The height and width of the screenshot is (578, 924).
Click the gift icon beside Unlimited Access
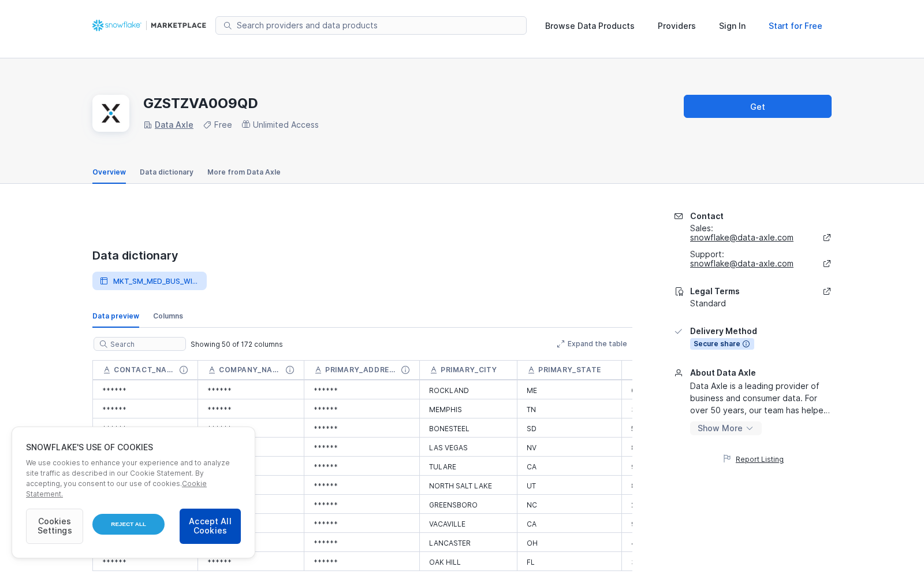click(x=246, y=124)
